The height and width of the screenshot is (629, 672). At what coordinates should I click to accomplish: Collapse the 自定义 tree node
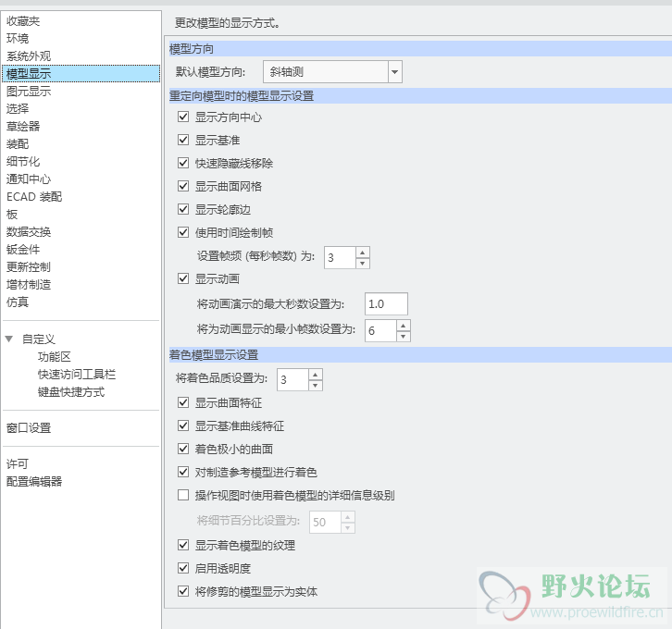click(9, 339)
